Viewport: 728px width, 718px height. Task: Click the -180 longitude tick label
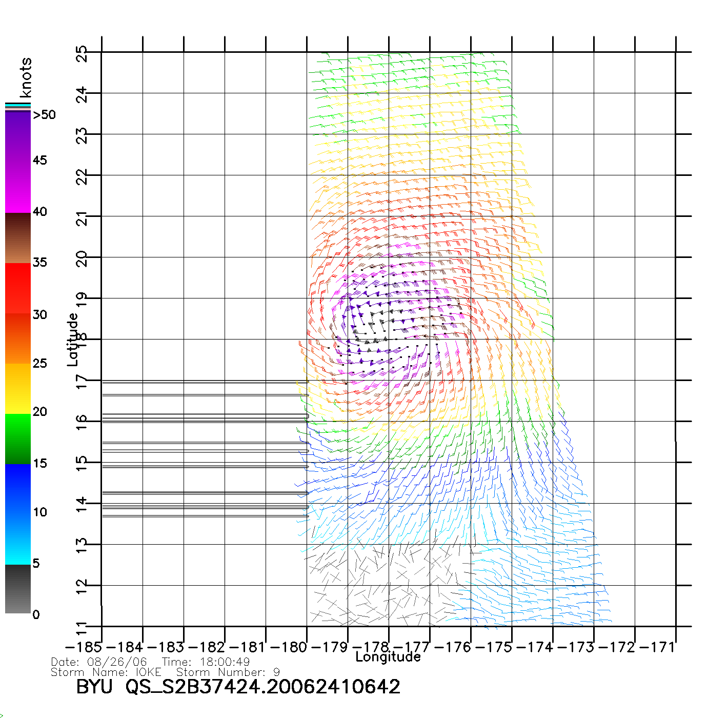(x=289, y=647)
